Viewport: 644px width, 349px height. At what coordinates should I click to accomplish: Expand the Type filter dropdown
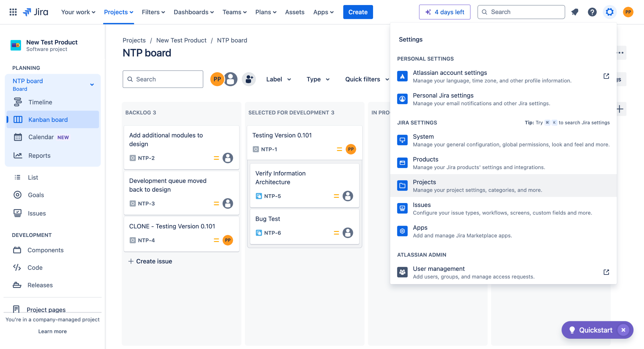pyautogui.click(x=318, y=79)
